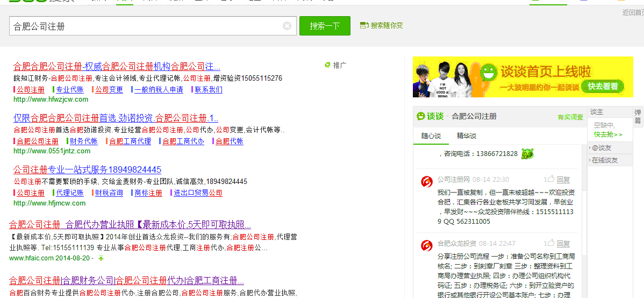The image size is (644, 298).
Task: Click the 搜索随你变 skin icon
Action: coord(363,25)
